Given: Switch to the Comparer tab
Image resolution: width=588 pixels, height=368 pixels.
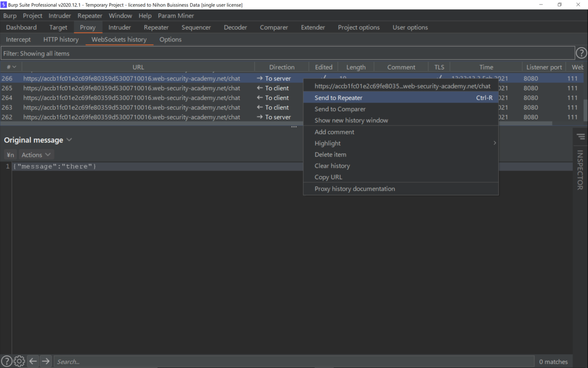Looking at the screenshot, I should 274,27.
